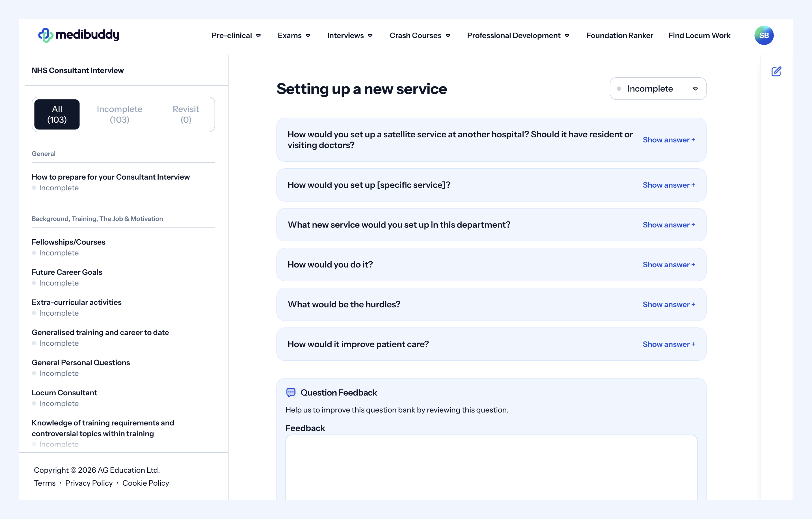Switch filter to Revisit (0)

click(186, 114)
